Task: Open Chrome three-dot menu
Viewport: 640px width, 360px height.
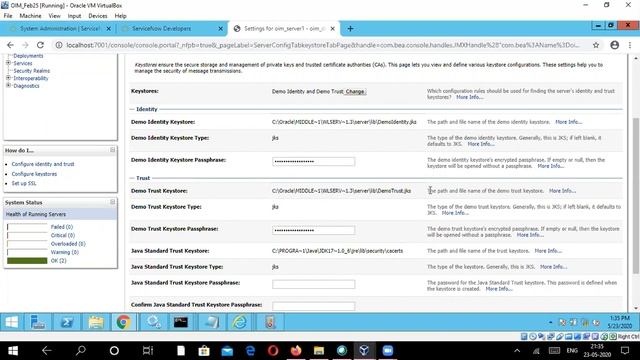Action: coord(630,45)
